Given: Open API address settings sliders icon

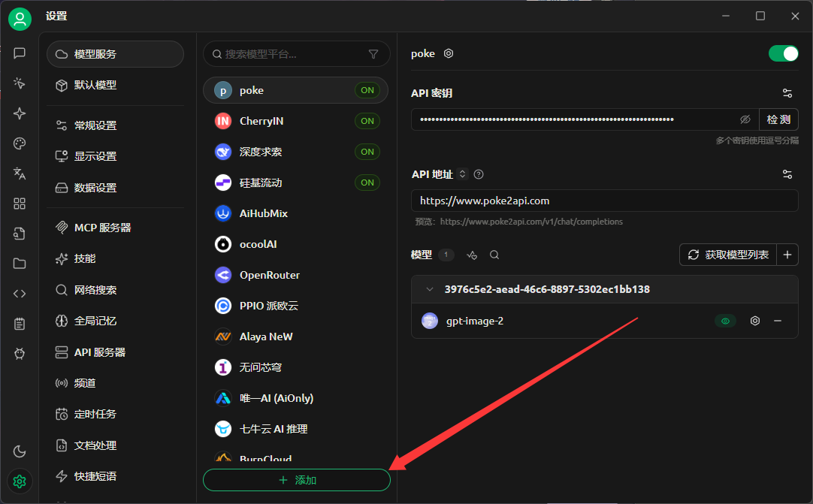Looking at the screenshot, I should (x=787, y=174).
